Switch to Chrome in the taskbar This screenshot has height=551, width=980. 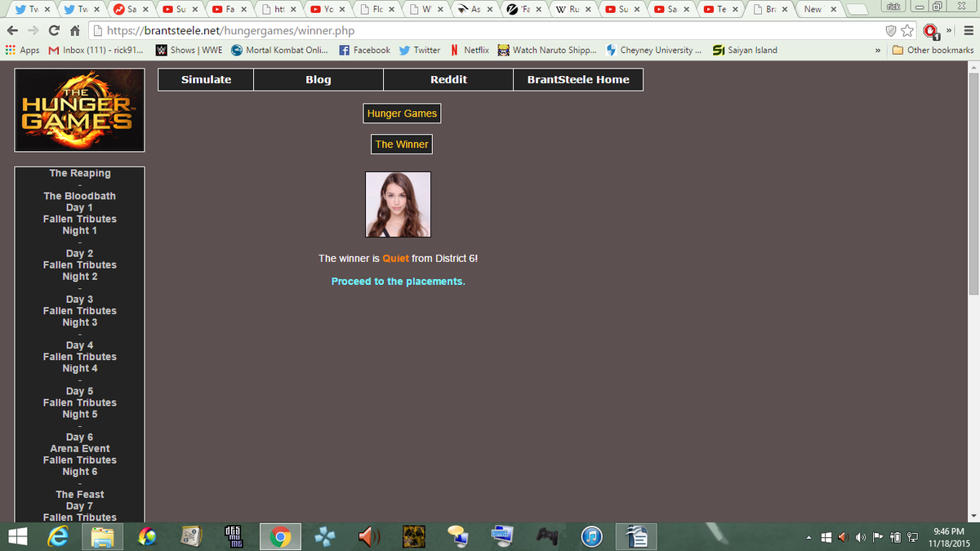click(x=280, y=536)
